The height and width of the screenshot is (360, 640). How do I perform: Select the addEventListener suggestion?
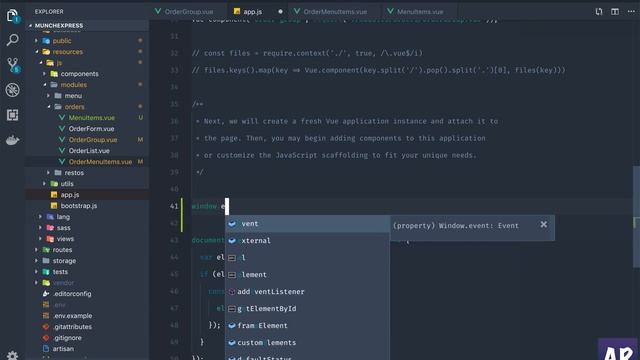307,292
